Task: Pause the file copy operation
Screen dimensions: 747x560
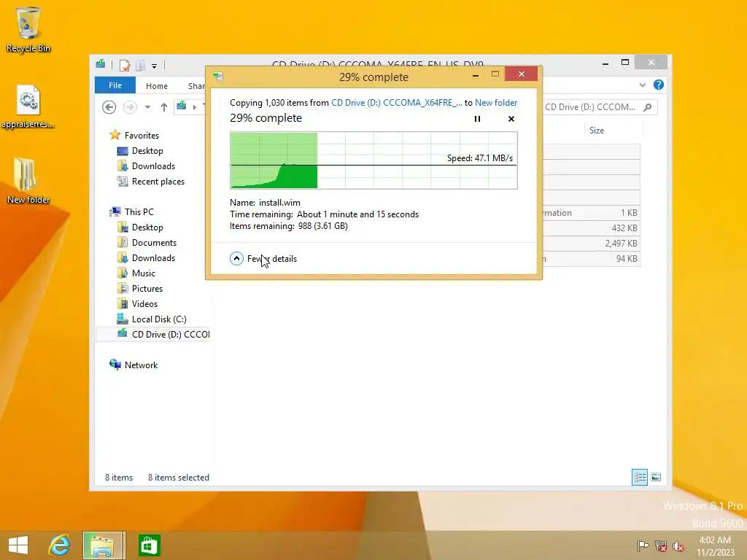Action: (x=477, y=119)
